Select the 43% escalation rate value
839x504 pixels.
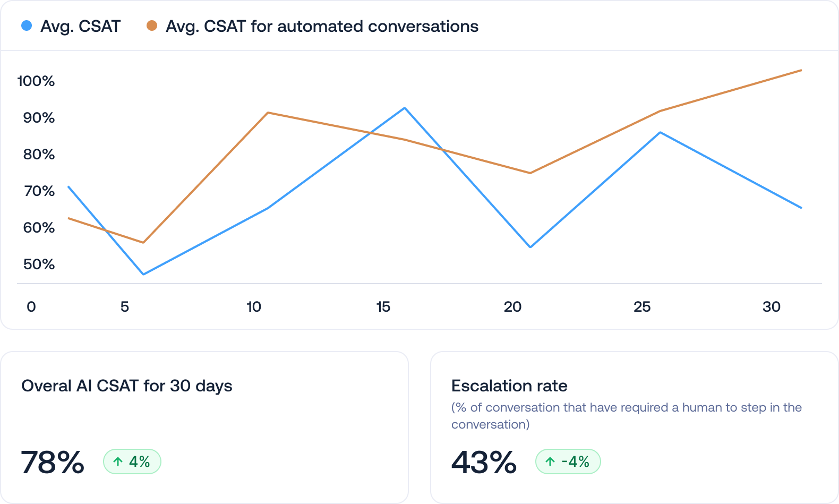click(484, 462)
